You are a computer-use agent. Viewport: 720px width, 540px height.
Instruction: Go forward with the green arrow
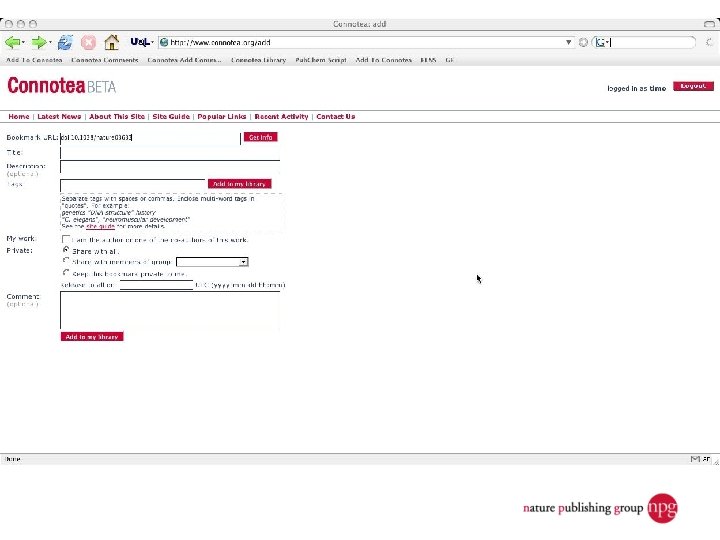[39, 43]
